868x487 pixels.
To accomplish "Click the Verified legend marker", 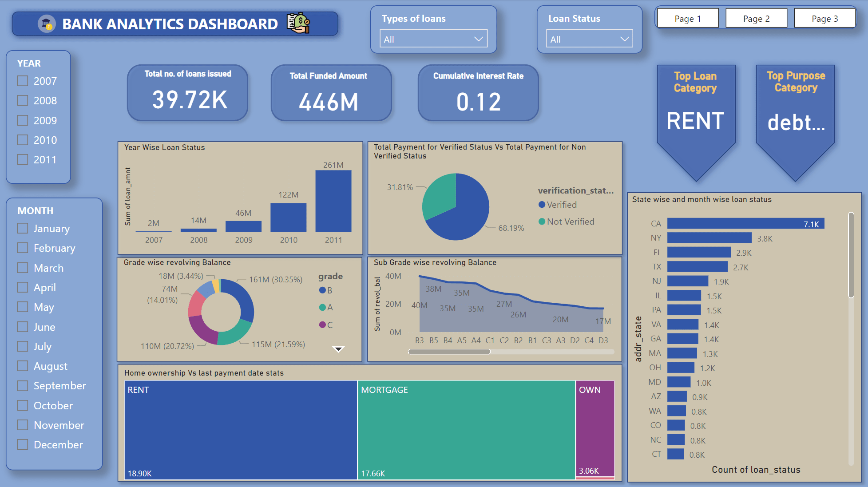I will pos(542,205).
